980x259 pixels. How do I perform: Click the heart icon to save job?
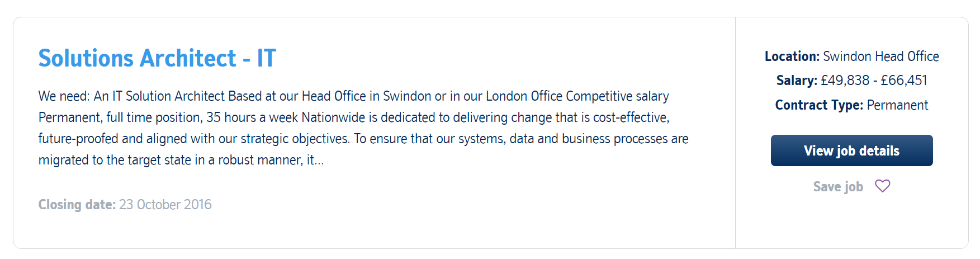[x=882, y=186]
